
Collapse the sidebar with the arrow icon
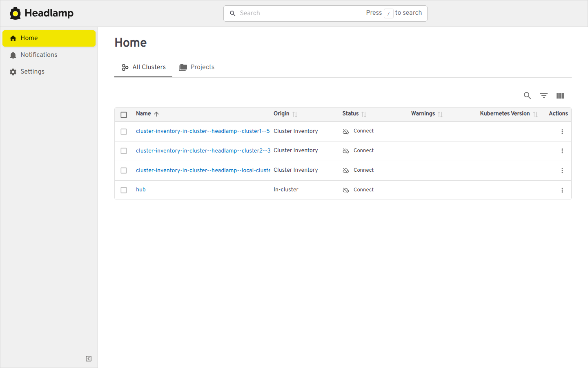pyautogui.click(x=89, y=359)
